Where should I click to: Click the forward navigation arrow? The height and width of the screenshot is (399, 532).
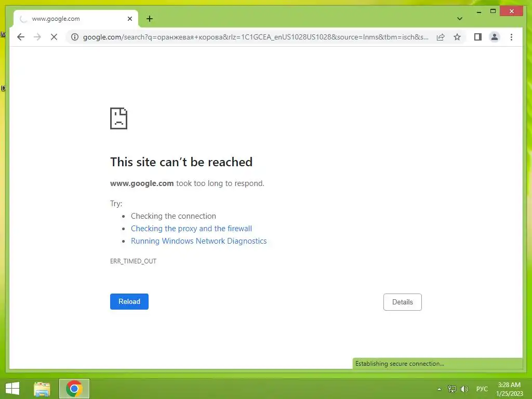37,37
